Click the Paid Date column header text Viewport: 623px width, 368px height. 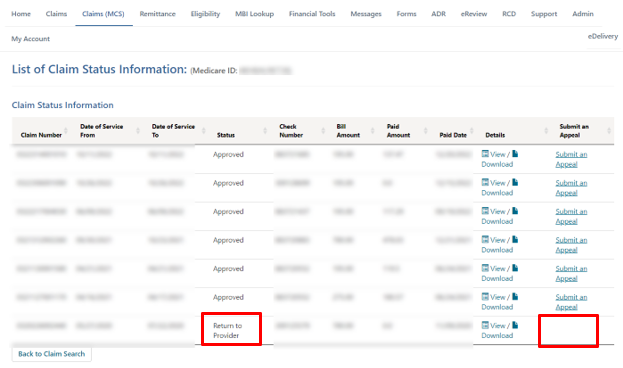point(453,135)
